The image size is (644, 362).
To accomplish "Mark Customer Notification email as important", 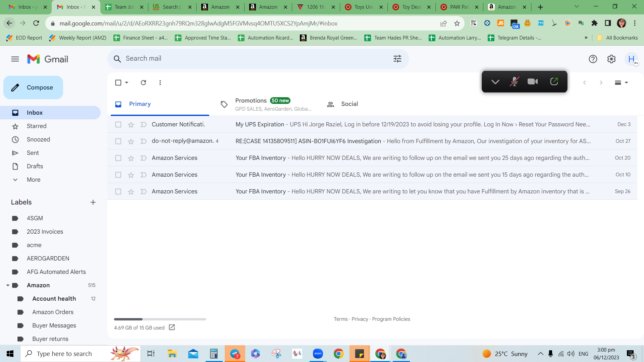I will tap(143, 125).
